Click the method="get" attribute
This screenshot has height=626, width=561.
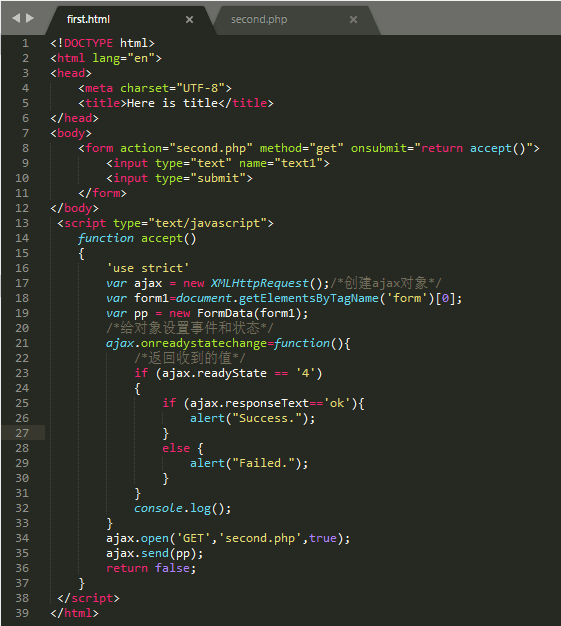click(301, 148)
